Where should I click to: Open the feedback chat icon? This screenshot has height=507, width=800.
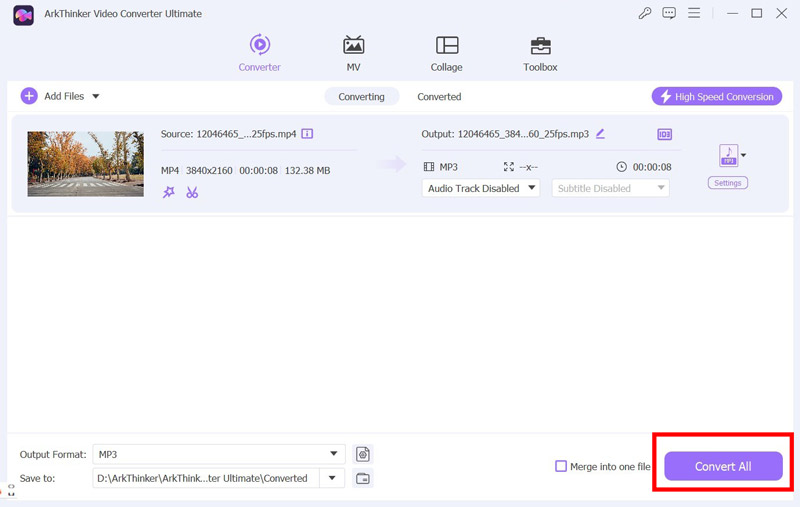669,13
